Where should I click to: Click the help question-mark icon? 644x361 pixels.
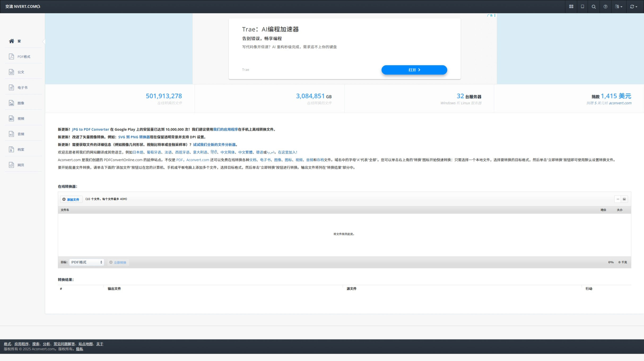click(x=605, y=7)
